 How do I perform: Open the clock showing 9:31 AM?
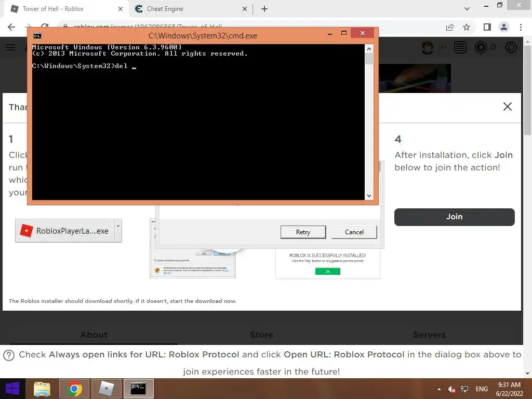click(x=509, y=389)
